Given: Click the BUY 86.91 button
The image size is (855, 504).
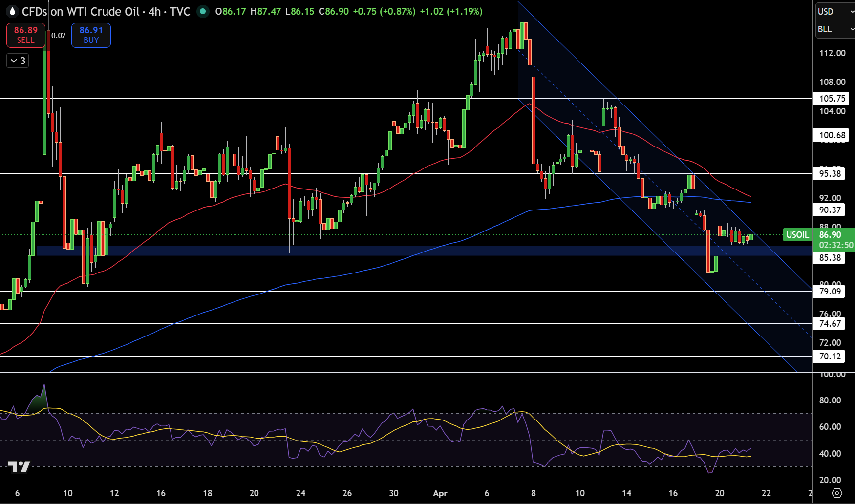Looking at the screenshot, I should pyautogui.click(x=91, y=35).
